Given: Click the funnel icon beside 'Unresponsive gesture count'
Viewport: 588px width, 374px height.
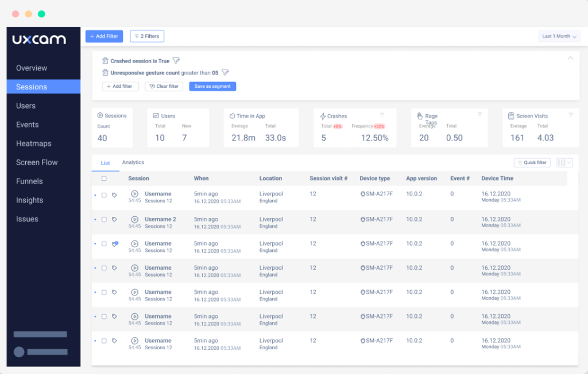Looking at the screenshot, I should 225,72.
